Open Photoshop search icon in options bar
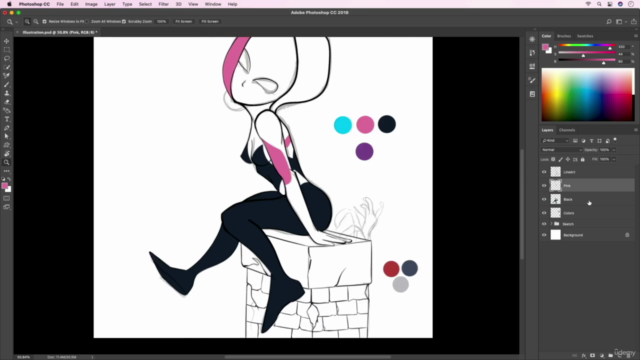Image resolution: width=640 pixels, height=360 pixels. pyautogui.click(x=609, y=22)
